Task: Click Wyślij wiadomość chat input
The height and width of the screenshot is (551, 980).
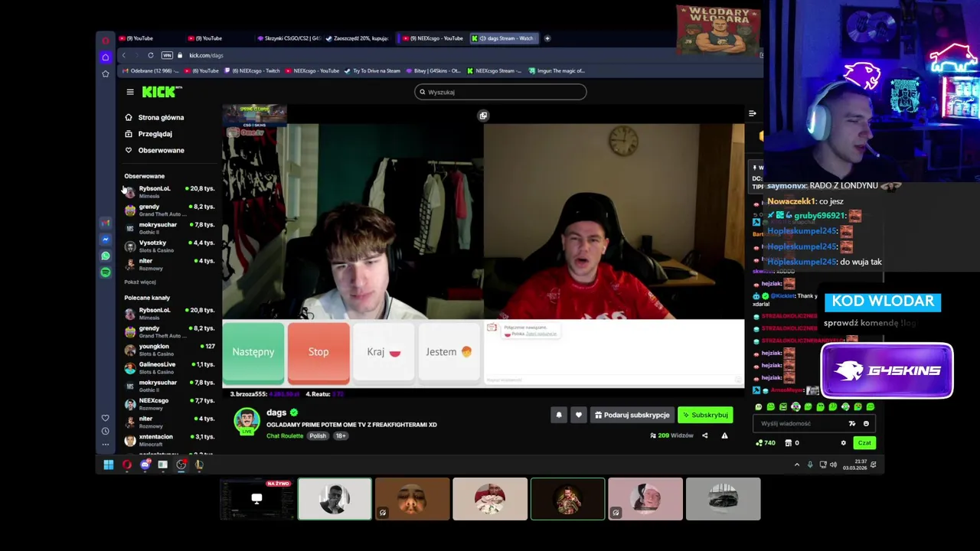Action: [x=800, y=423]
